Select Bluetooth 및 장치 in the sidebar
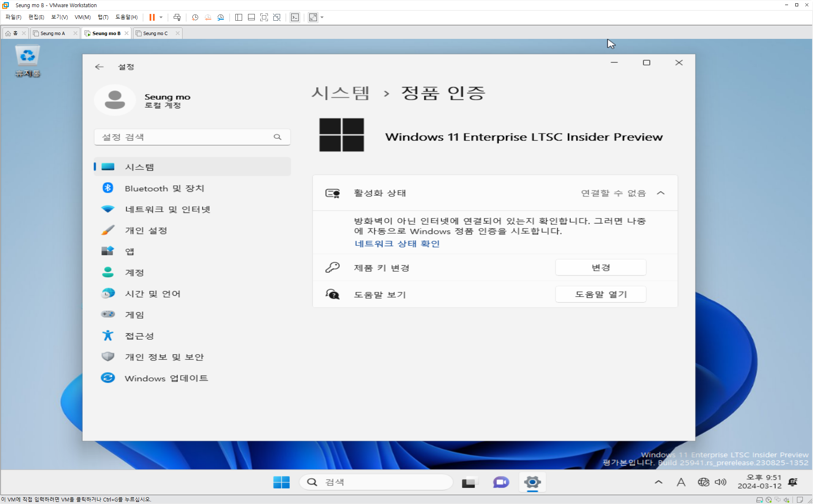This screenshot has height=504, width=813. (164, 188)
